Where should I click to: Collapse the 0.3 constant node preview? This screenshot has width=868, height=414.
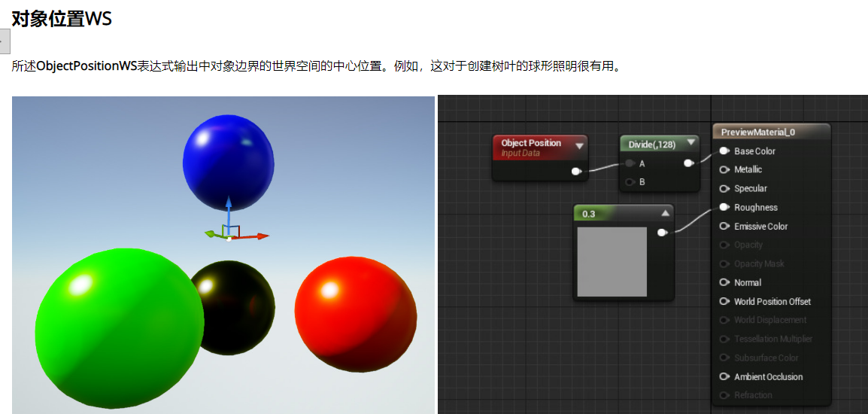[x=666, y=213]
